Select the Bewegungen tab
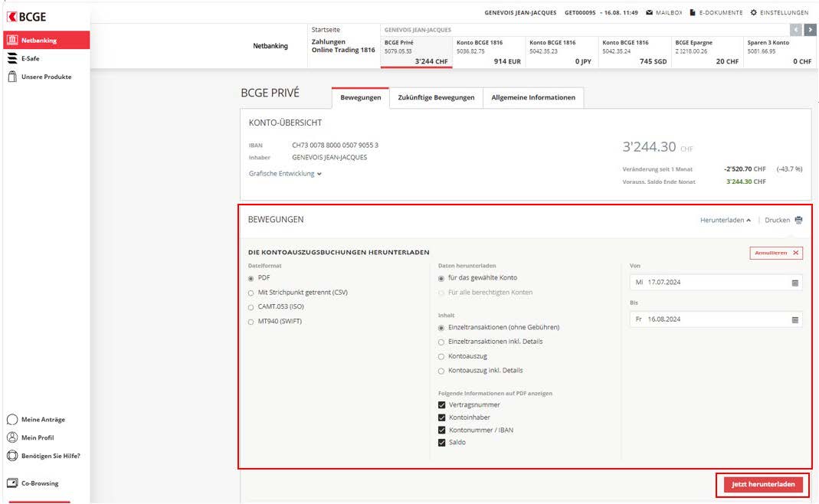The width and height of the screenshot is (819, 504). 360,98
